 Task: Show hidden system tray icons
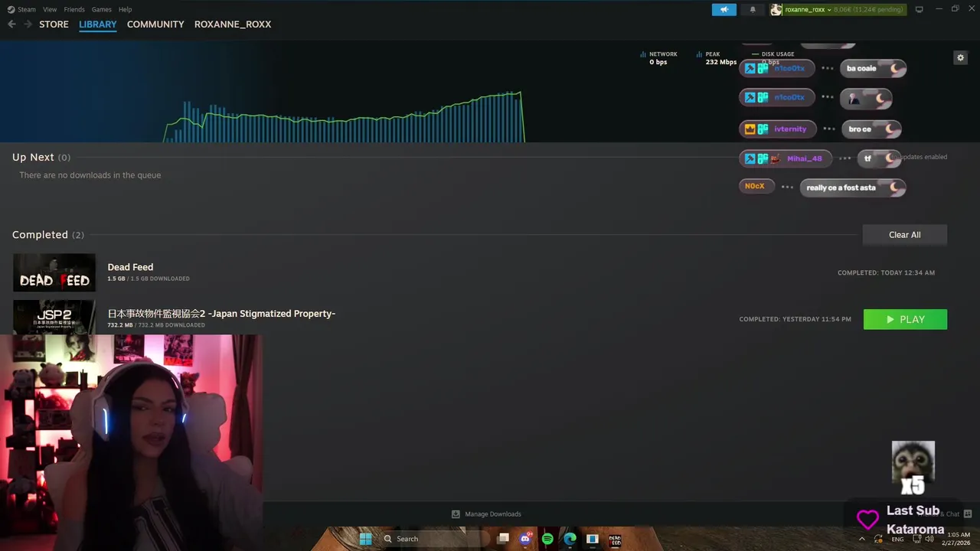click(862, 539)
